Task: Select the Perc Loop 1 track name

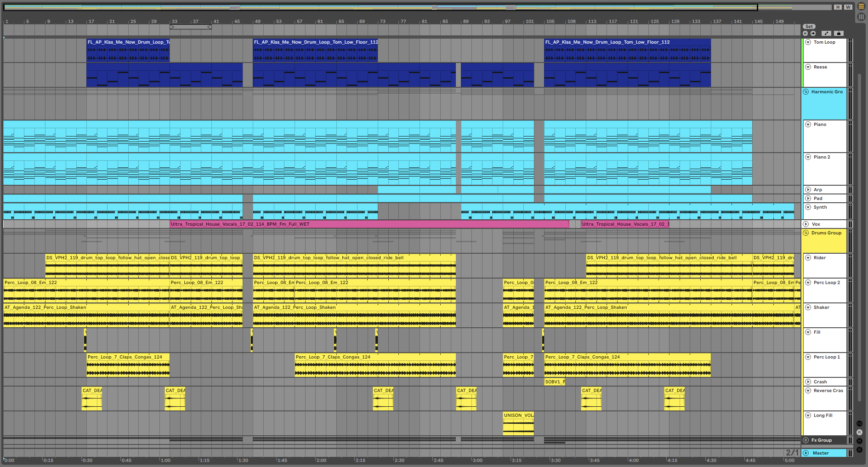Action: [827, 357]
